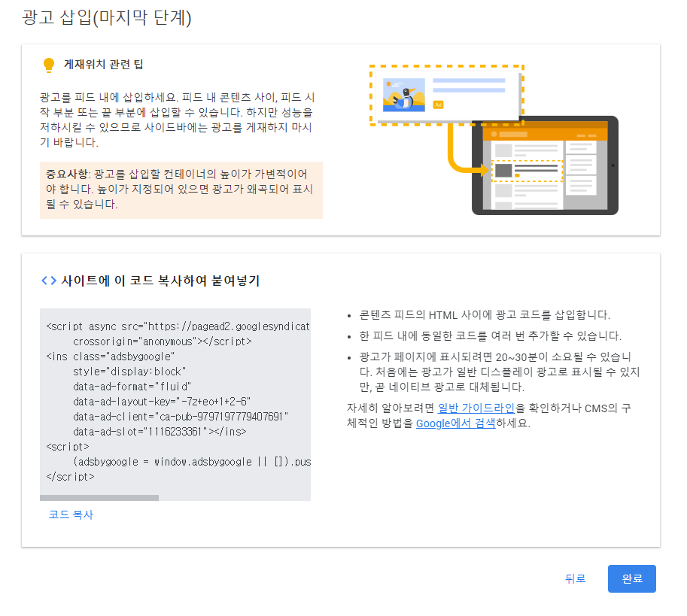Click the lightbulb tip icon
687x616 pixels.
point(49,65)
